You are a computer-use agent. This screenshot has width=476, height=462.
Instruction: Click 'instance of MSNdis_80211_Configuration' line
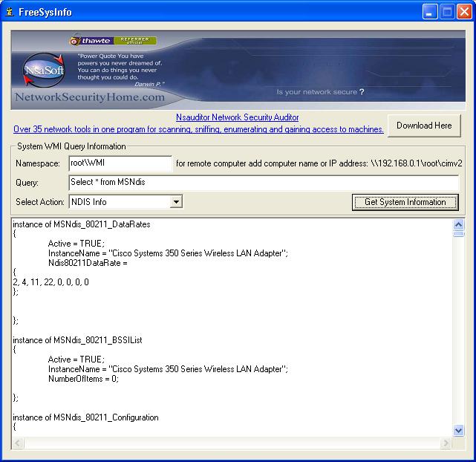click(x=85, y=417)
